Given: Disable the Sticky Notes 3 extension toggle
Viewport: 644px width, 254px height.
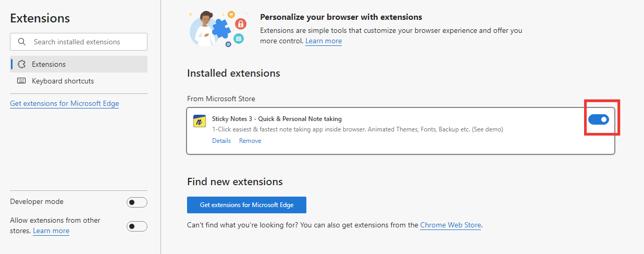Looking at the screenshot, I should [x=599, y=119].
